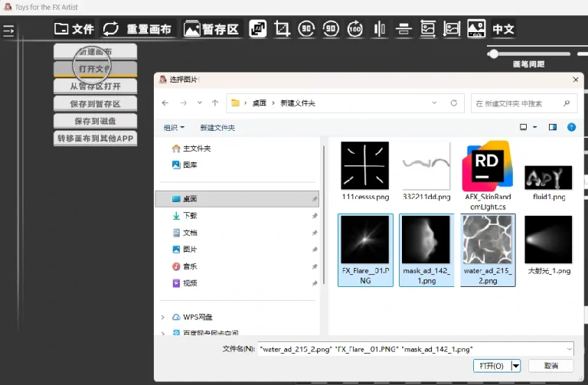Open the 暂存区 menu
This screenshot has height=385, width=588.
(211, 29)
